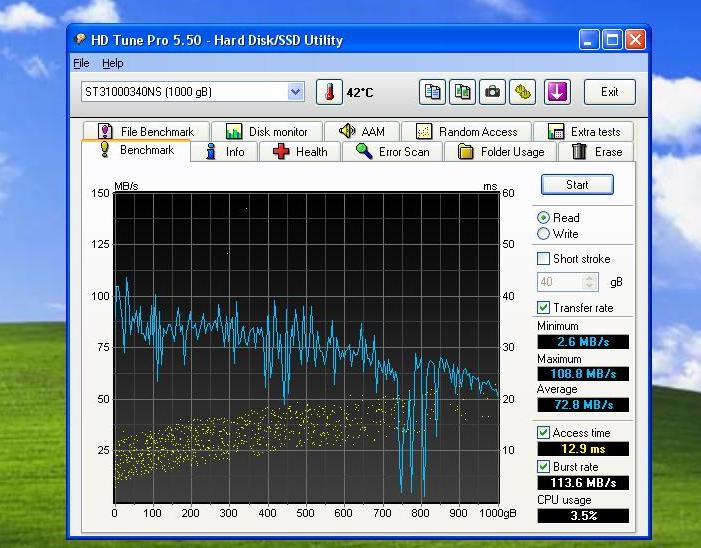701x548 pixels.
Task: Go to Random Access tab
Action: [466, 131]
